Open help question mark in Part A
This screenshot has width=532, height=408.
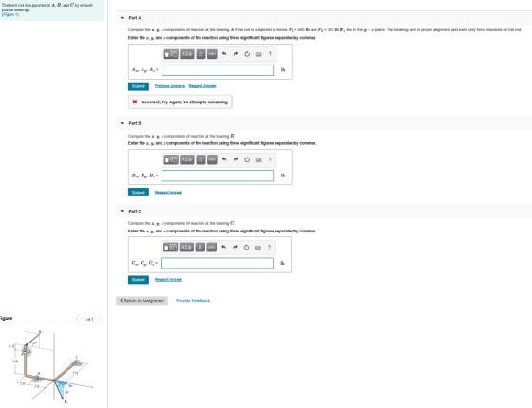pos(270,54)
